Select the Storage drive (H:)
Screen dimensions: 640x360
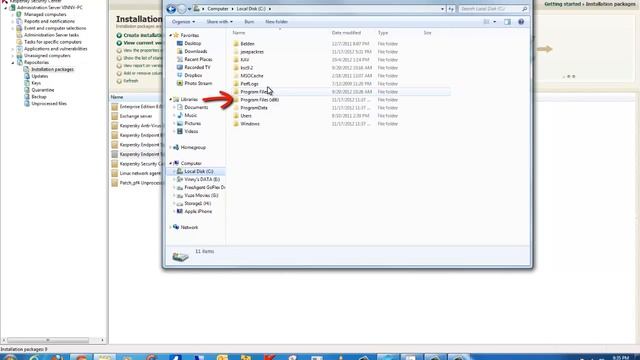197,203
